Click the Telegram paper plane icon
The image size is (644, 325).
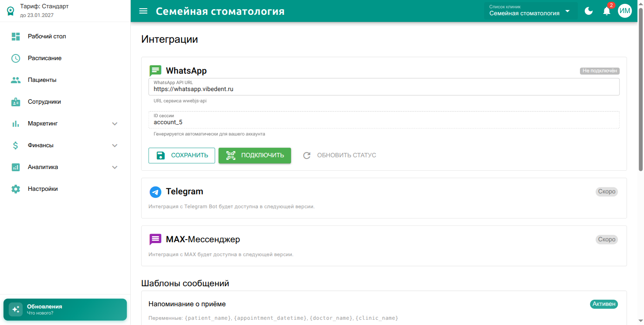(x=155, y=191)
